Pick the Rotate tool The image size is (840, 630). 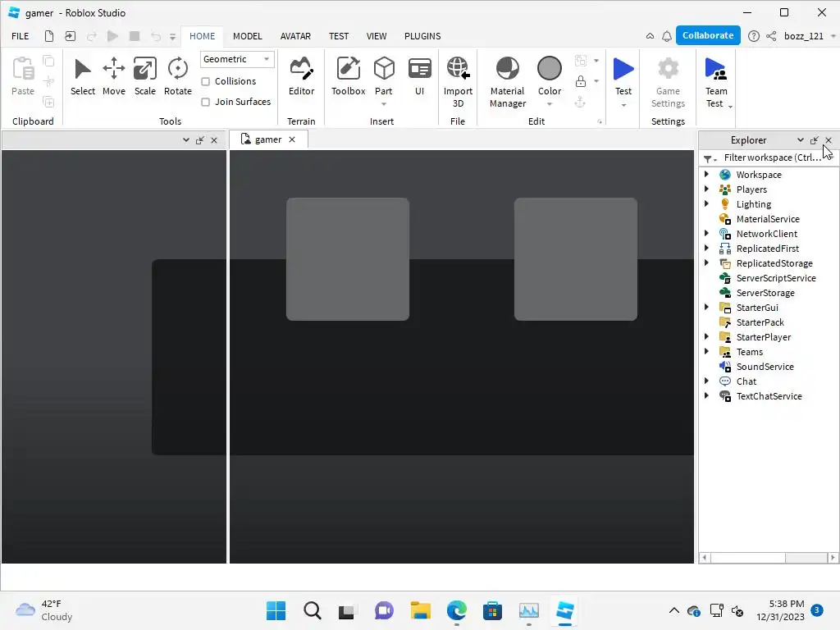177,76
